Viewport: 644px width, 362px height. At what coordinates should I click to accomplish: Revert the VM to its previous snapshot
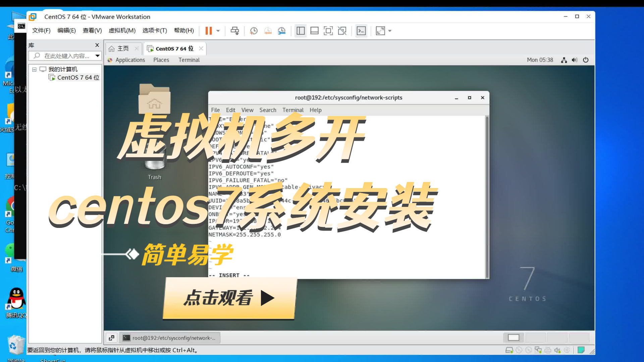click(268, 31)
